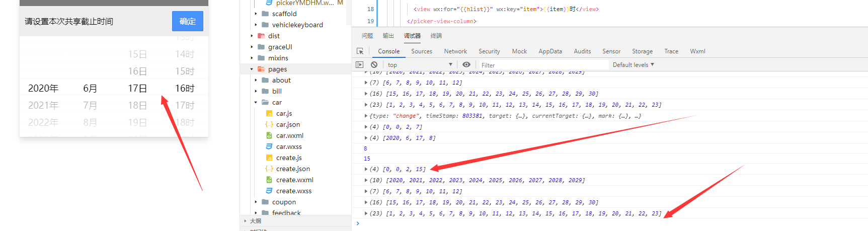Expand the [0, 0, 2, 15] array log

coord(366,169)
